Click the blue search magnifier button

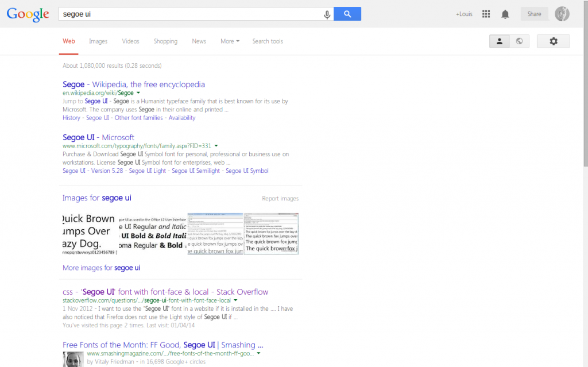347,14
